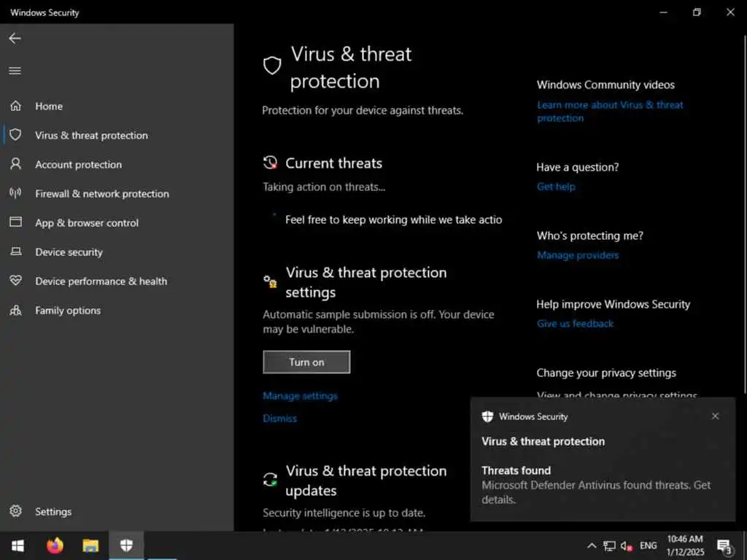Open Account protection section

point(79,164)
